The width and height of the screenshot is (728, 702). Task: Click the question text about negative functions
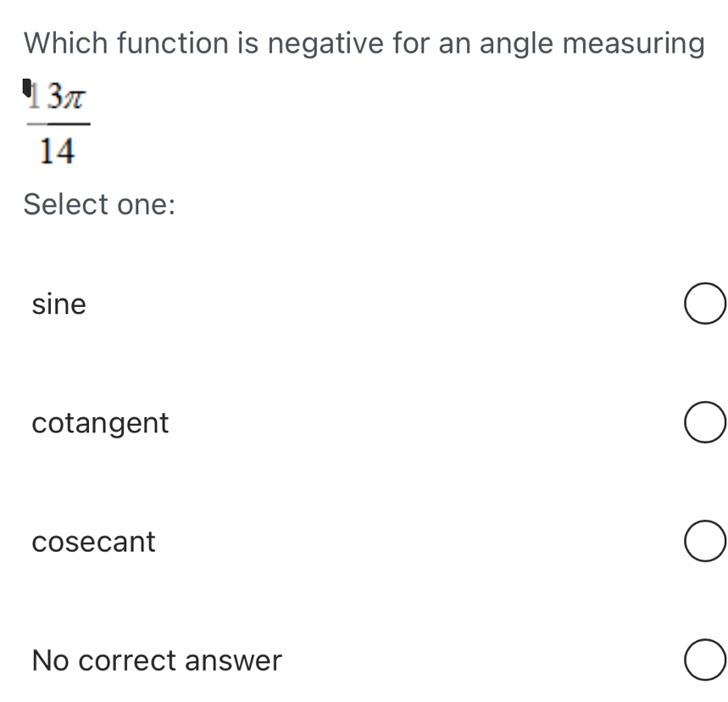(363, 42)
